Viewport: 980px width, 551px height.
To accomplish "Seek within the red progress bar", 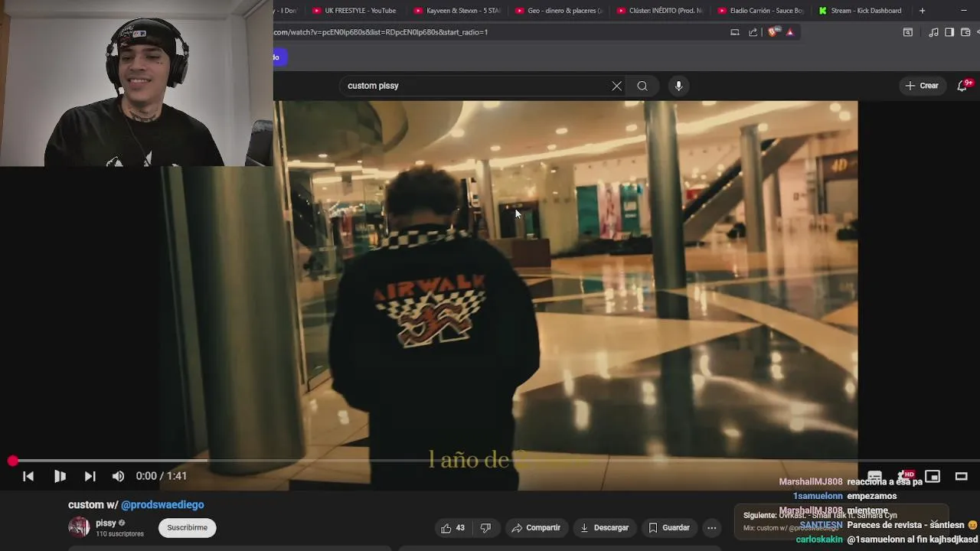I will pyautogui.click(x=490, y=461).
